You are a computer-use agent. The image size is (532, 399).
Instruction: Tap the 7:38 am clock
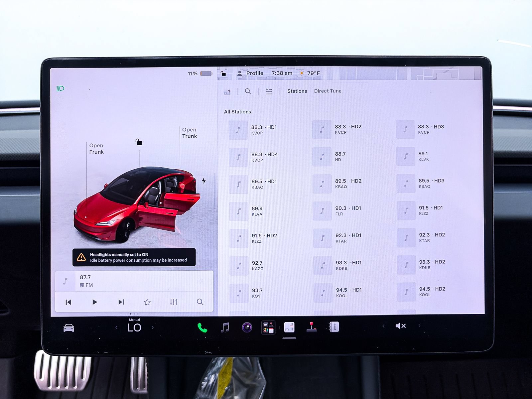click(x=282, y=73)
